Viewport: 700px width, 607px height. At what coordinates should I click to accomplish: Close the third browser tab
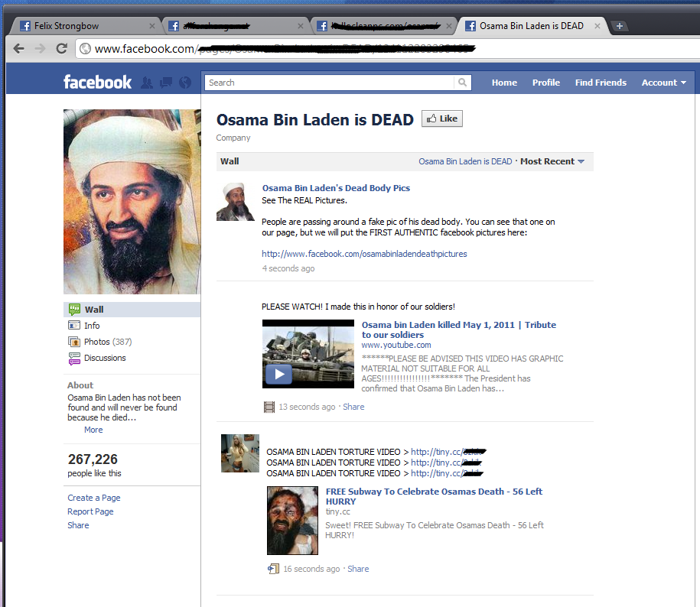click(449, 26)
